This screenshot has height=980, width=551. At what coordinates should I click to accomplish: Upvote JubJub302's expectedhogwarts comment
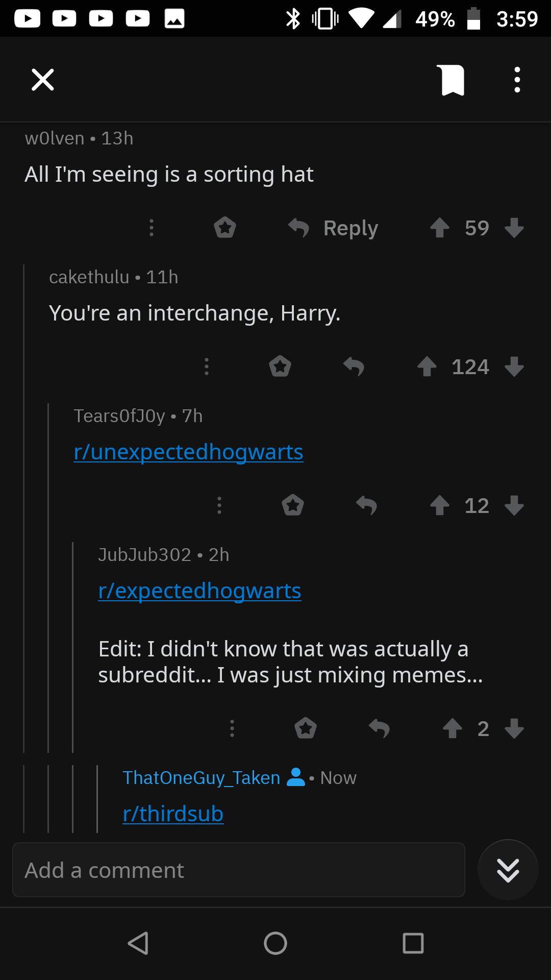click(x=452, y=728)
